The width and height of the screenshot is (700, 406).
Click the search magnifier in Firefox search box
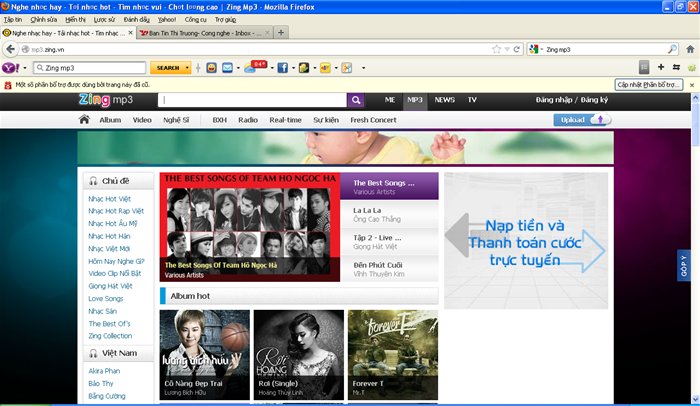click(672, 49)
